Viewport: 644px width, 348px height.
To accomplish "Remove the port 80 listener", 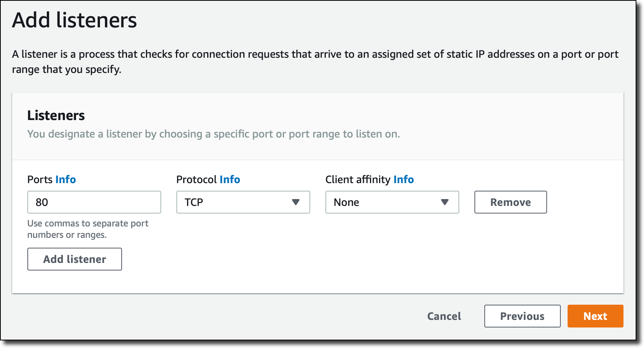I will point(510,202).
